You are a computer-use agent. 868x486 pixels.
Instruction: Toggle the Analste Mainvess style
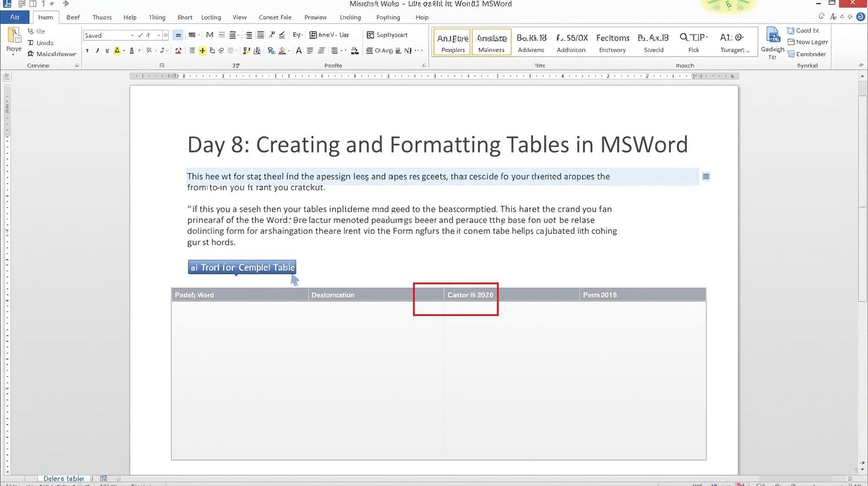[x=492, y=42]
